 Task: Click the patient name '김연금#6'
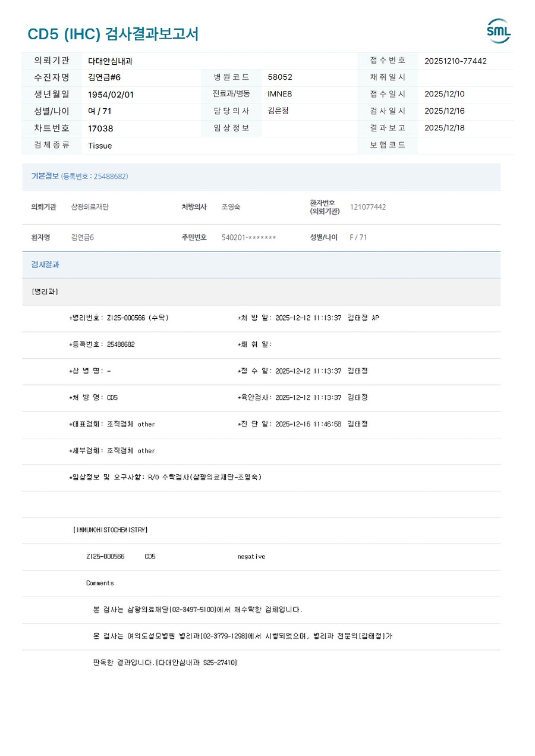[105, 77]
